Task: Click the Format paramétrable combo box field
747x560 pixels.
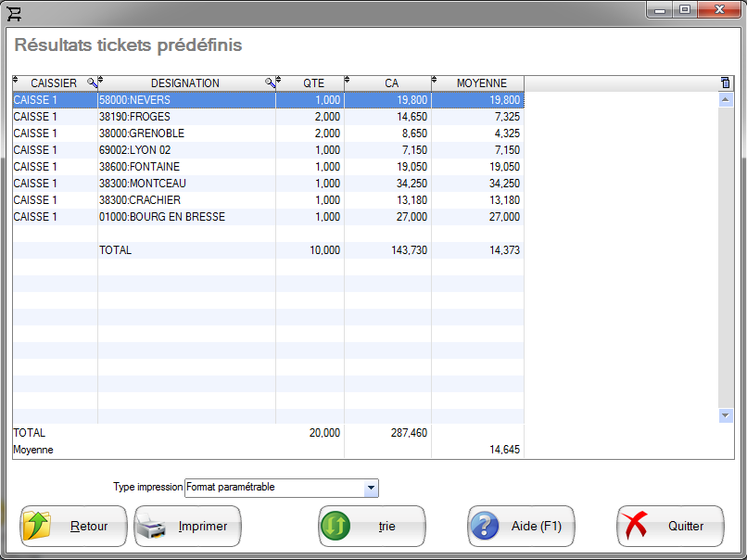Action: 274,488
